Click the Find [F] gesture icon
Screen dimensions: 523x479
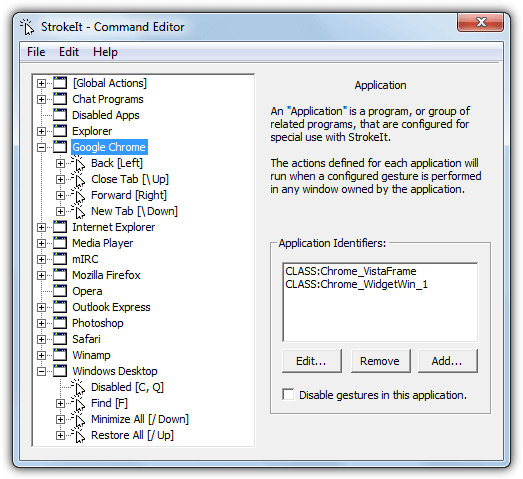[78, 403]
